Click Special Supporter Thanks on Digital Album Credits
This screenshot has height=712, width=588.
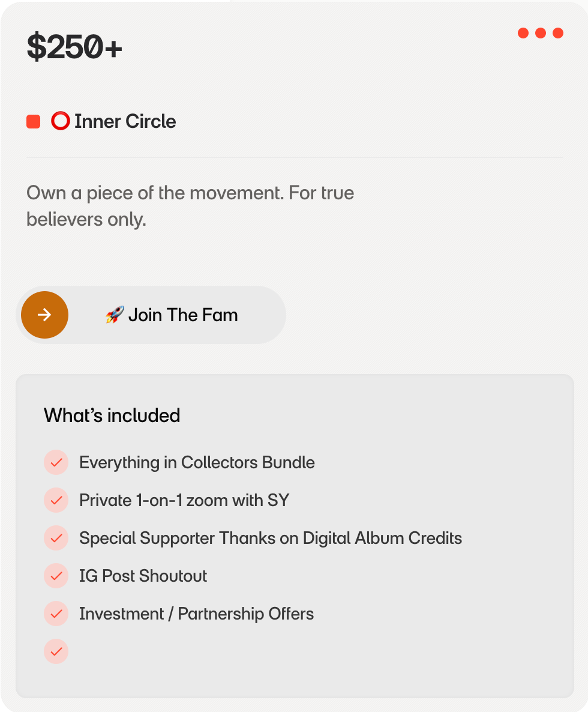271,538
